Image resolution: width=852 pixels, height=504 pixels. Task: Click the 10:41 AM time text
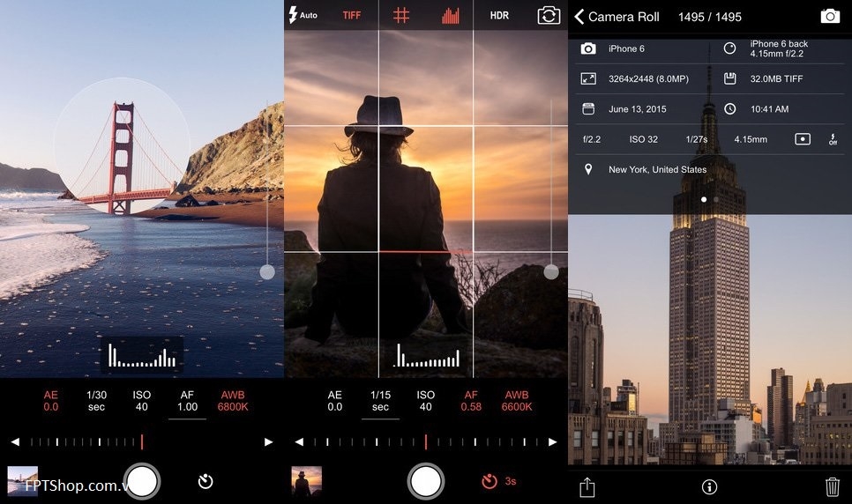pyautogui.click(x=769, y=109)
